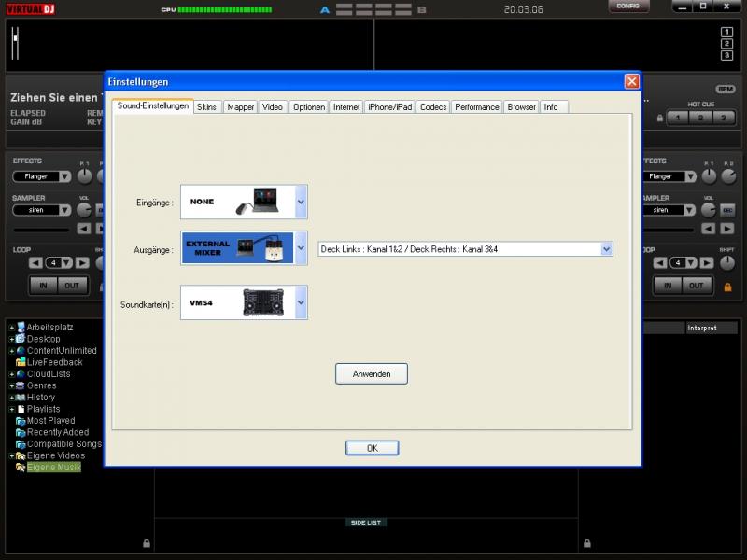Open right deck siren sampler dropdown
Image resolution: width=747 pixels, height=560 pixels.
tap(690, 210)
